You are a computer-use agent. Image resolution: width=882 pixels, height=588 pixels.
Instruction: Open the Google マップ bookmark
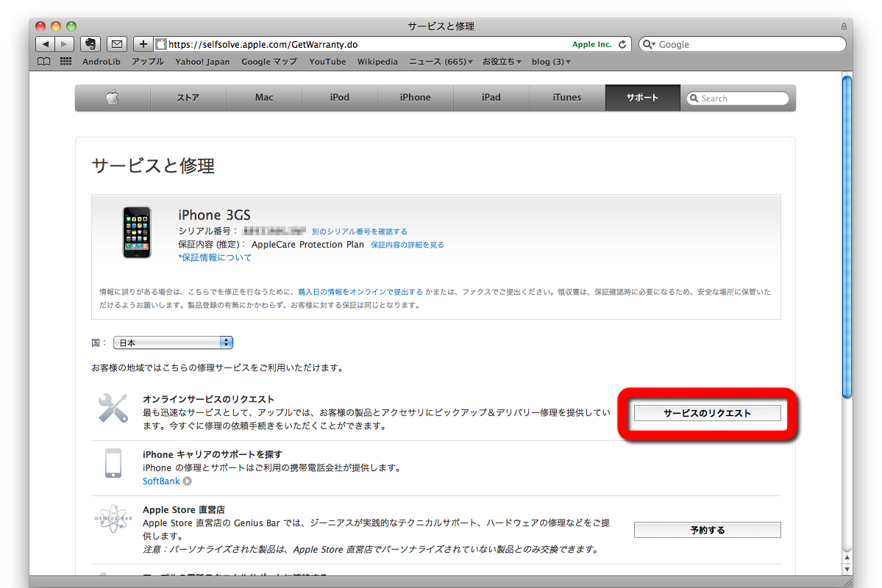tap(269, 62)
